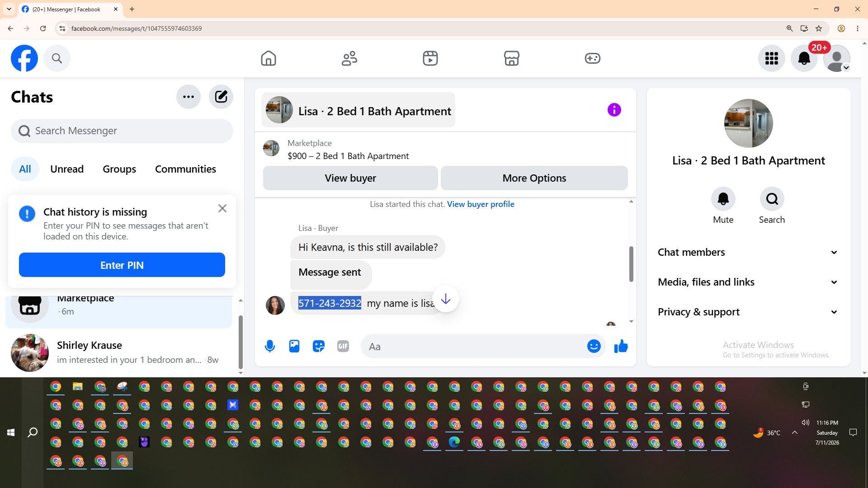Image resolution: width=868 pixels, height=488 pixels.
Task: Click the conversation scrollbar thumb
Action: (x=631, y=264)
